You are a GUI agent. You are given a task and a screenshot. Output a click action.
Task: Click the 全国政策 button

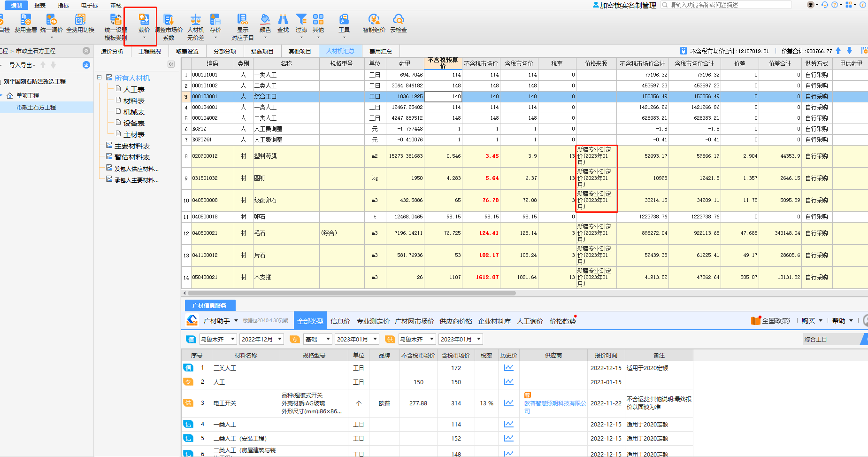pos(771,321)
